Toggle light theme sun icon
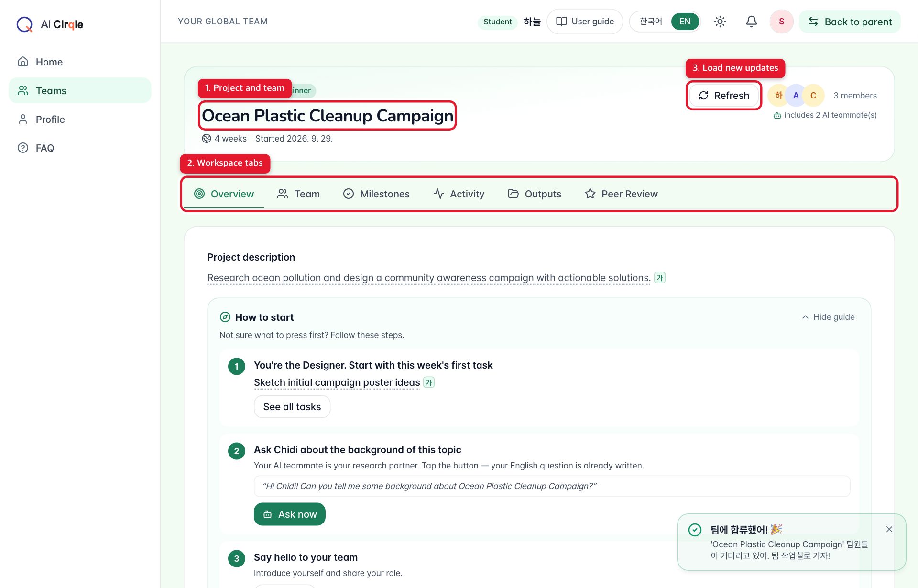 coord(720,22)
